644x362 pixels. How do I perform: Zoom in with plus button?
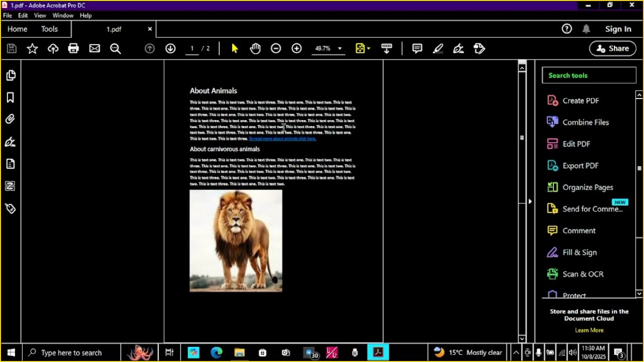coord(297,49)
